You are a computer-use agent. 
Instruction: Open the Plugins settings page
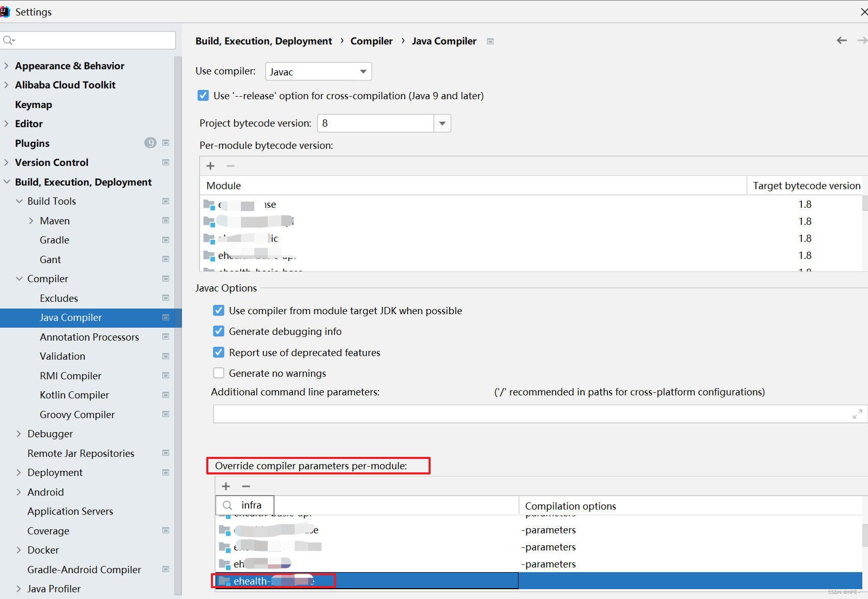(32, 143)
